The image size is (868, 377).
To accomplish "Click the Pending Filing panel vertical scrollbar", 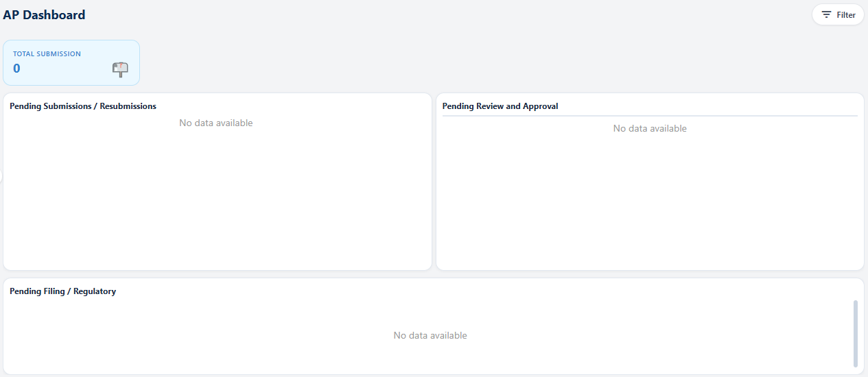I will (856, 333).
